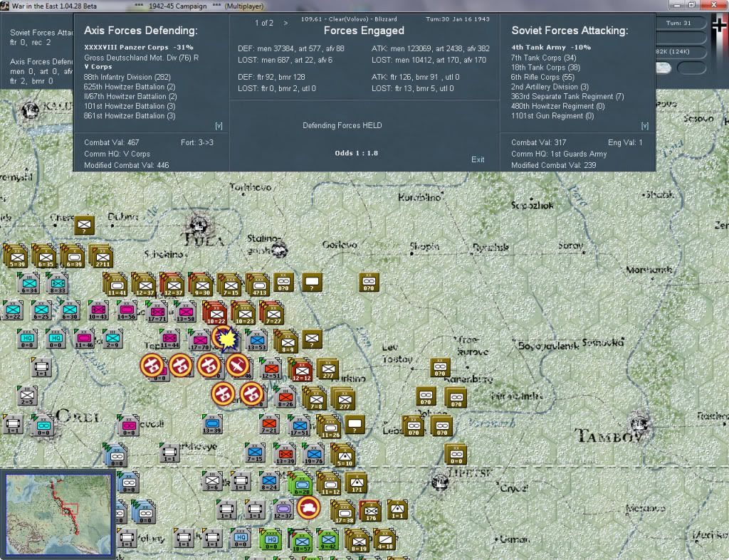Expand Axis defending forces list with [v]
The image size is (729, 560).
pos(219,126)
